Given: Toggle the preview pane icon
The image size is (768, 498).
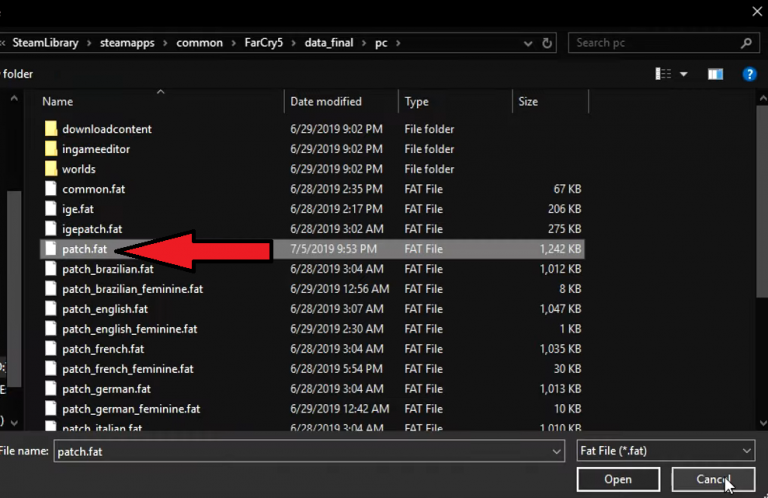Looking at the screenshot, I should click(x=715, y=74).
